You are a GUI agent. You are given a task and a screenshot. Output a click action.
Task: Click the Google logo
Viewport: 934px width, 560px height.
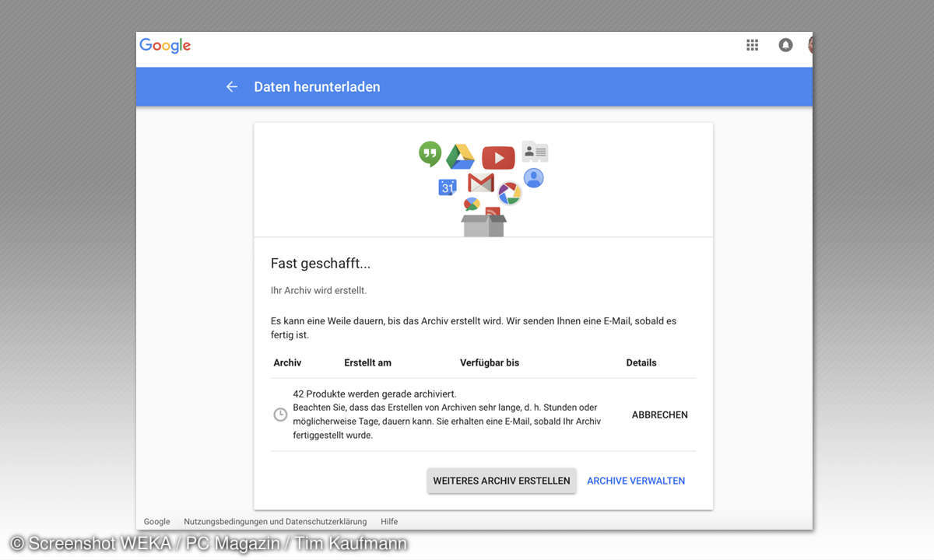(165, 46)
